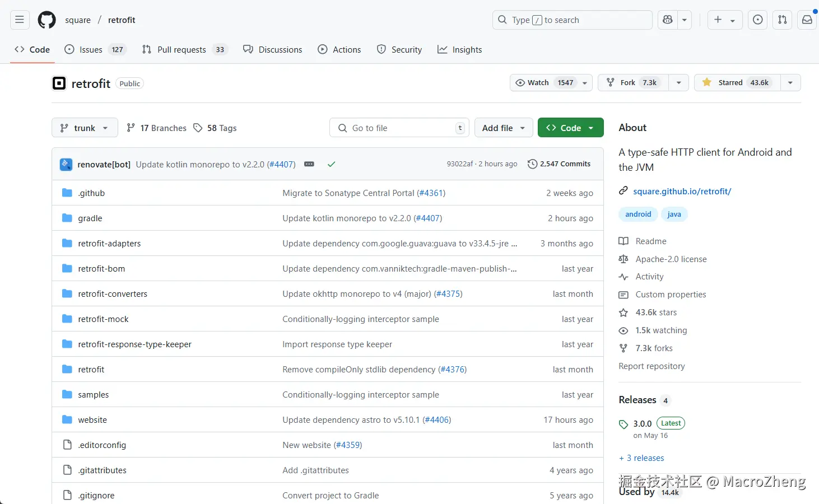Open the Security tab
This screenshot has height=504, width=819.
tap(399, 49)
